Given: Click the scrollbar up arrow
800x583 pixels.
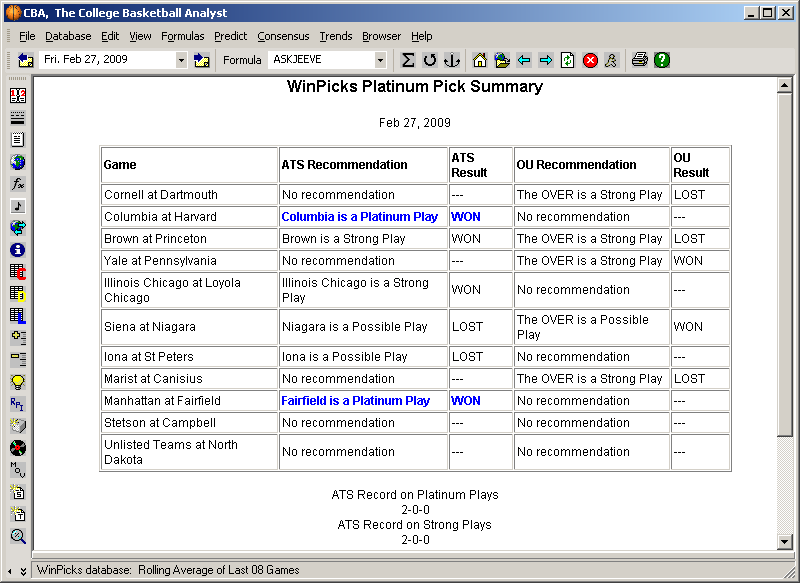Looking at the screenshot, I should coord(785,85).
